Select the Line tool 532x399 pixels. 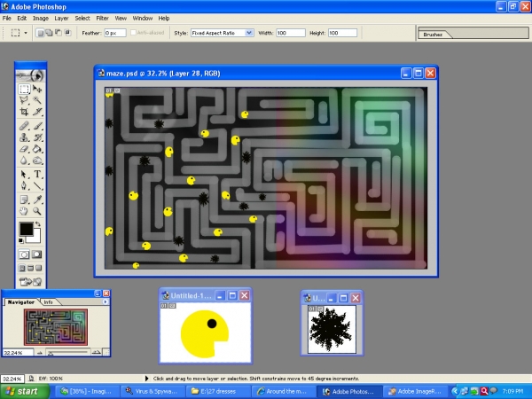(37, 185)
